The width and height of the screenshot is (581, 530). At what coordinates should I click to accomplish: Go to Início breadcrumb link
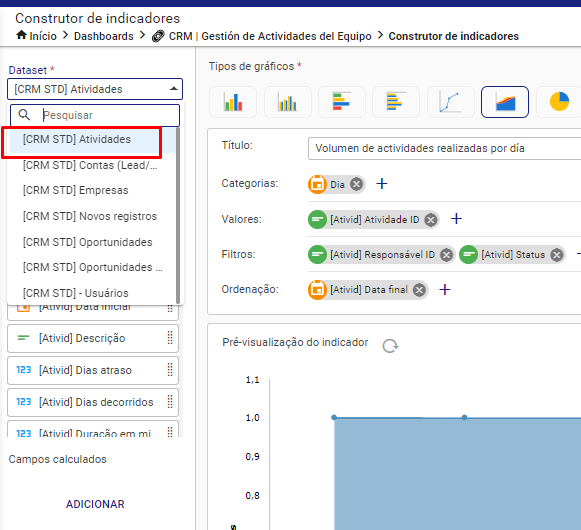click(43, 36)
